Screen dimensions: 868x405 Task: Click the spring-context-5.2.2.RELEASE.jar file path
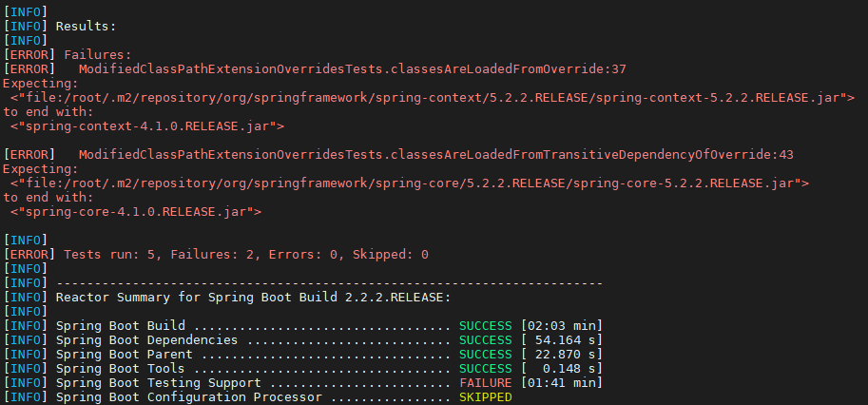(x=433, y=98)
